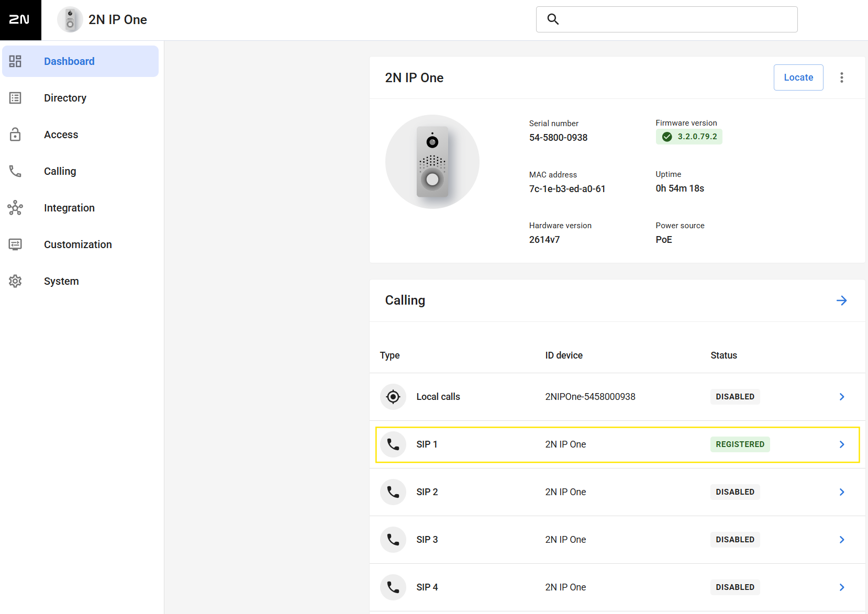The width and height of the screenshot is (868, 614).
Task: Click the Local calls label
Action: (438, 397)
